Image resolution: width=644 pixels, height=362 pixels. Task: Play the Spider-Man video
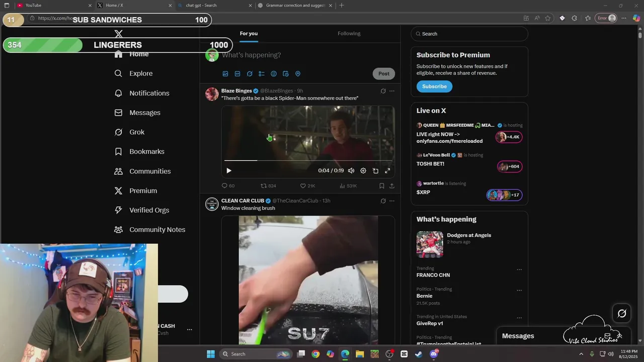(x=229, y=171)
